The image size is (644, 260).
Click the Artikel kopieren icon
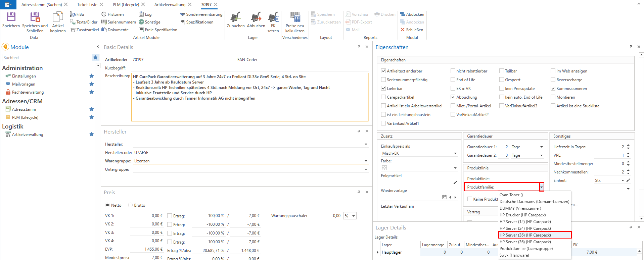click(58, 17)
